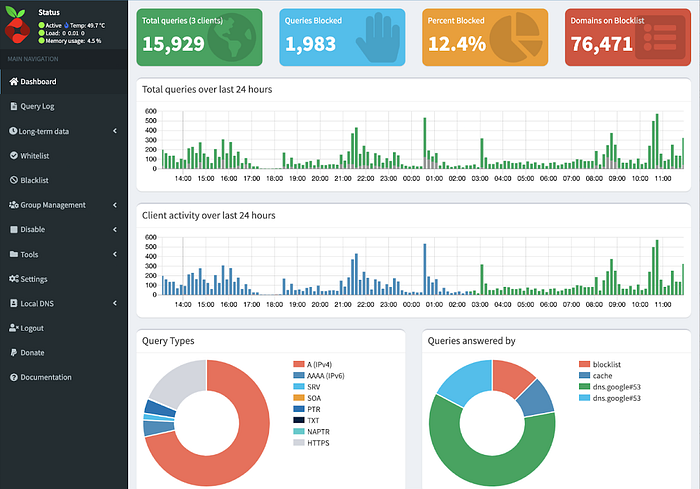Open the Queries Blocked 1,983 card
700x489 pixels.
tap(342, 37)
